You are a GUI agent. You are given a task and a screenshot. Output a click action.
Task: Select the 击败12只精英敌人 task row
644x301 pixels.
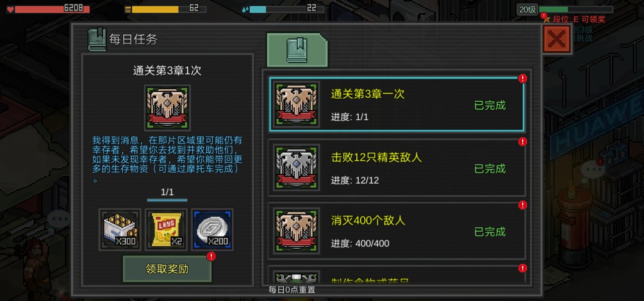point(396,168)
